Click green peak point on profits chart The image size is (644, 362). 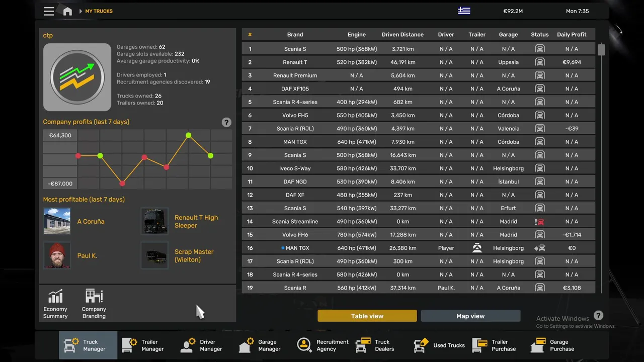(189, 135)
